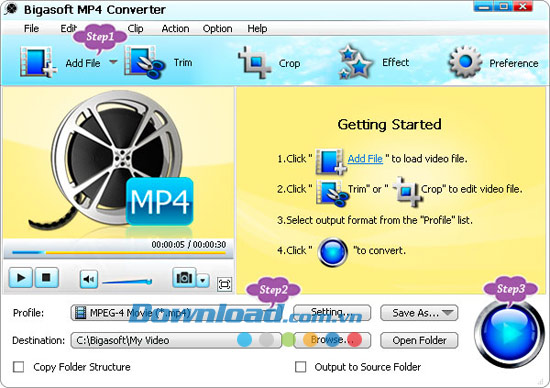Click the Trim icon in Getting Started step 2
The height and width of the screenshot is (388, 550).
point(332,192)
